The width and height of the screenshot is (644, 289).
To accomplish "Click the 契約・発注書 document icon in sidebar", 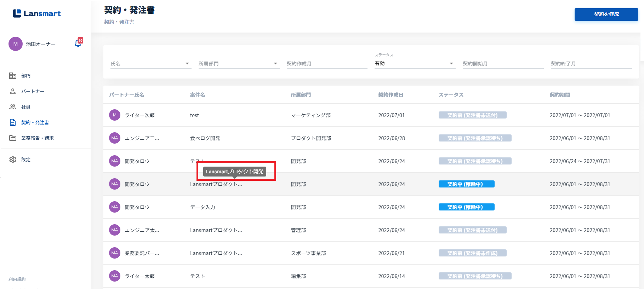I will coord(13,122).
